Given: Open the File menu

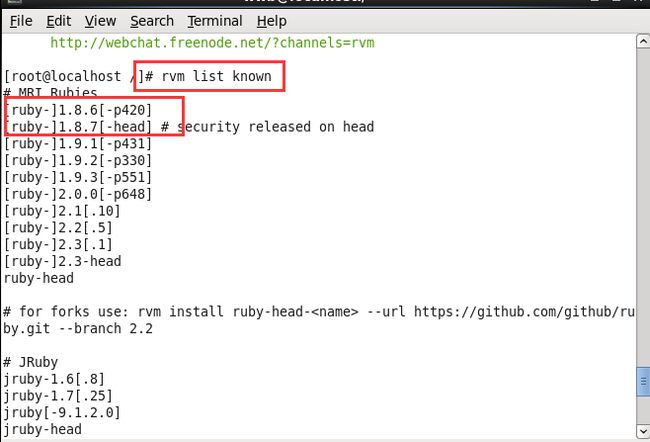Looking at the screenshot, I should [21, 21].
